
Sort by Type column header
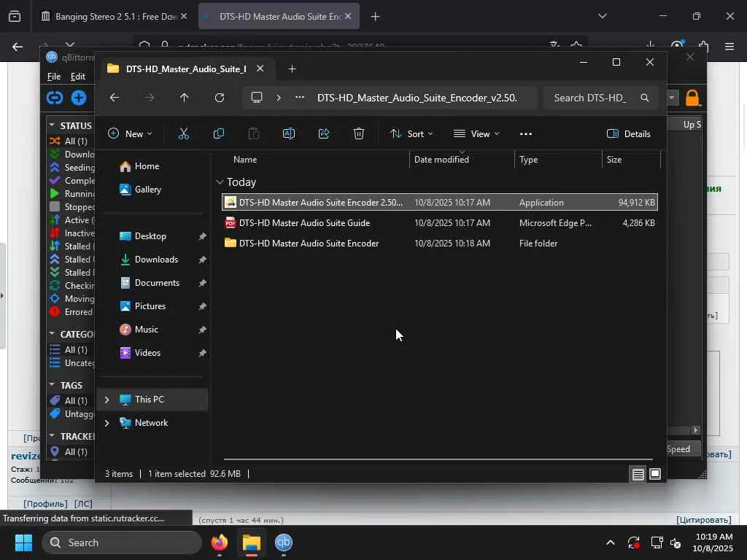click(558, 160)
